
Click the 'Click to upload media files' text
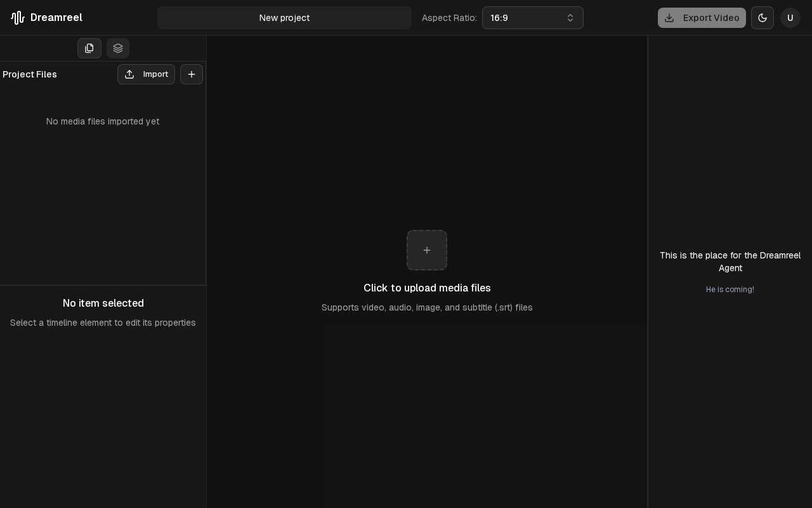(427, 288)
